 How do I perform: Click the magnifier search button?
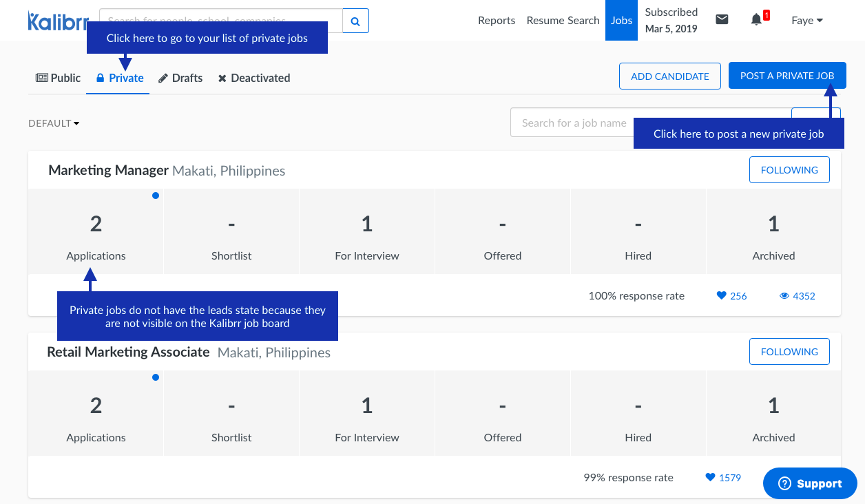[x=355, y=21]
